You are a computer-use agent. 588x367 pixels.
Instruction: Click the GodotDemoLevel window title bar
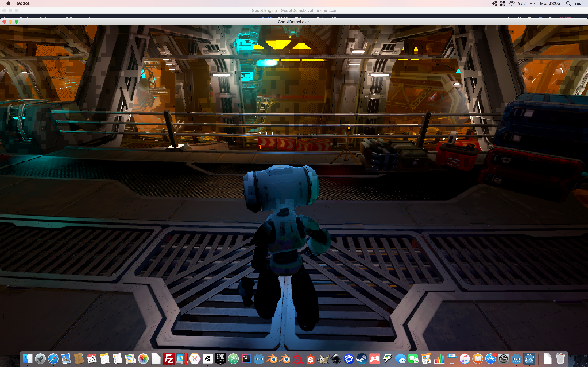[x=294, y=22]
